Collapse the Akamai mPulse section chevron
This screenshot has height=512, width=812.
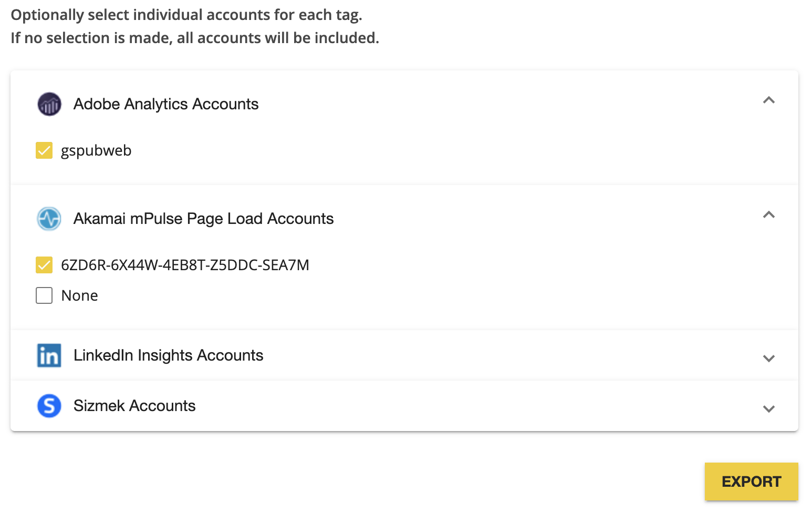coord(769,214)
